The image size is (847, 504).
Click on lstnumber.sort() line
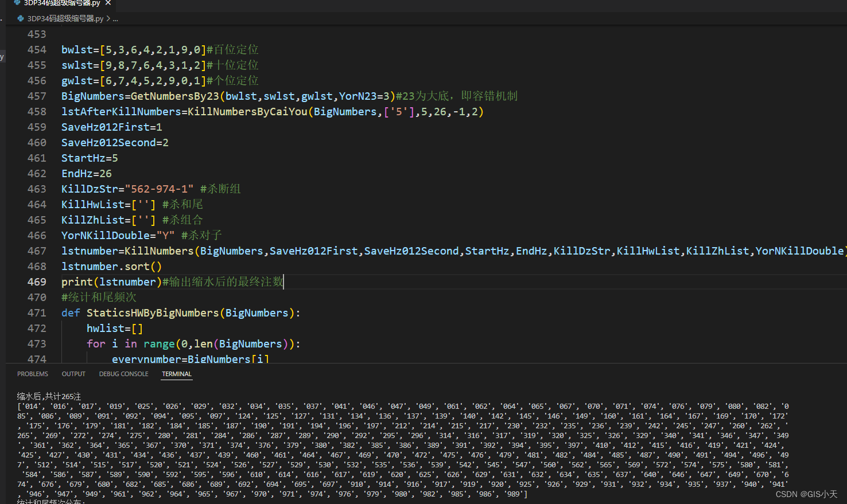tap(112, 267)
